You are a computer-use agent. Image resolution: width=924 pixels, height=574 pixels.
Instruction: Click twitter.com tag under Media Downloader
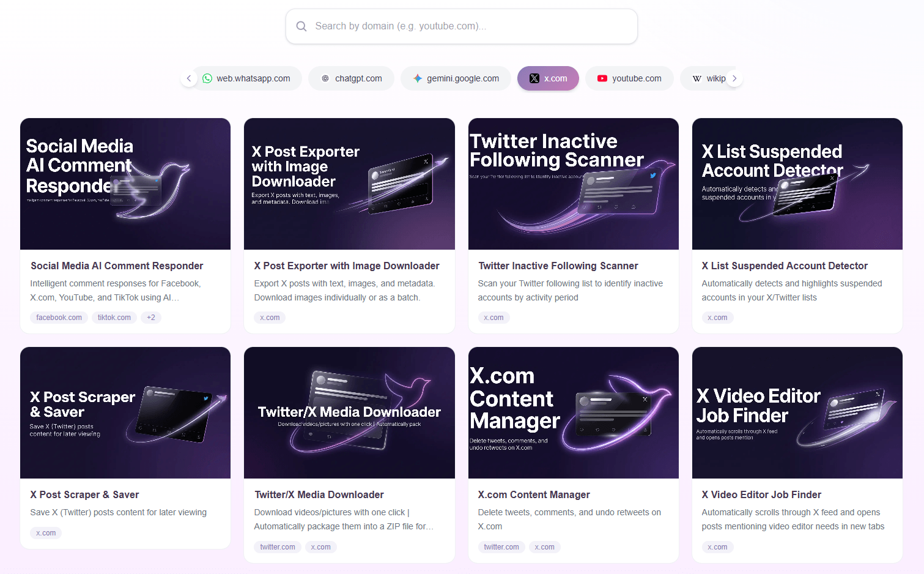tap(278, 547)
